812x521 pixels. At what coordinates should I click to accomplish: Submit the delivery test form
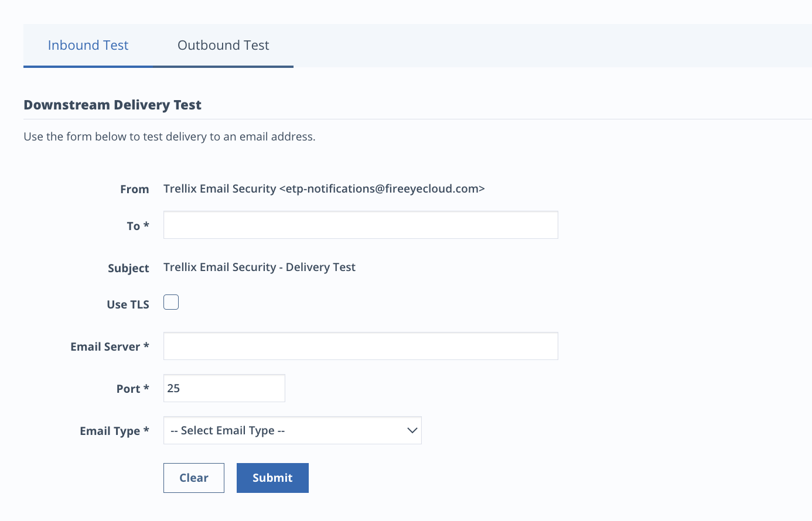(x=272, y=478)
